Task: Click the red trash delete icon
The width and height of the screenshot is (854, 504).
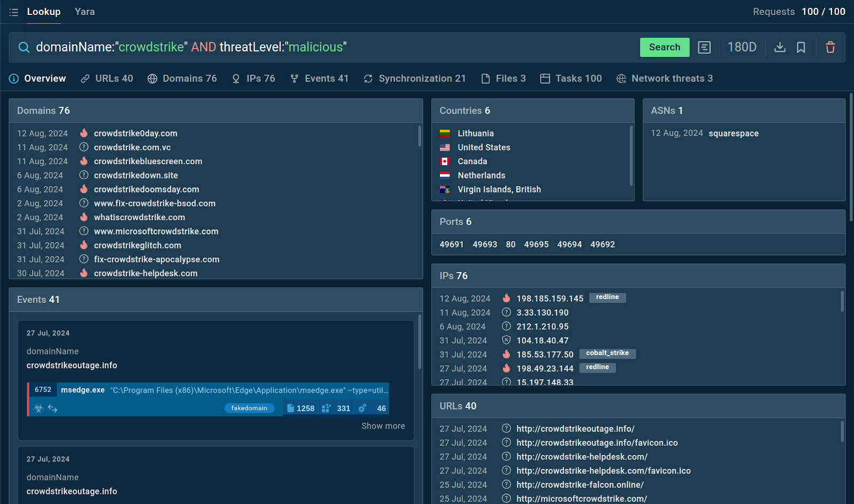Action: (x=830, y=47)
